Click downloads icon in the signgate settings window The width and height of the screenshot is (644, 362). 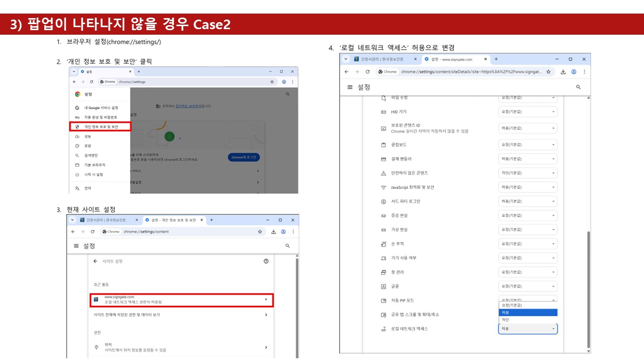563,72
